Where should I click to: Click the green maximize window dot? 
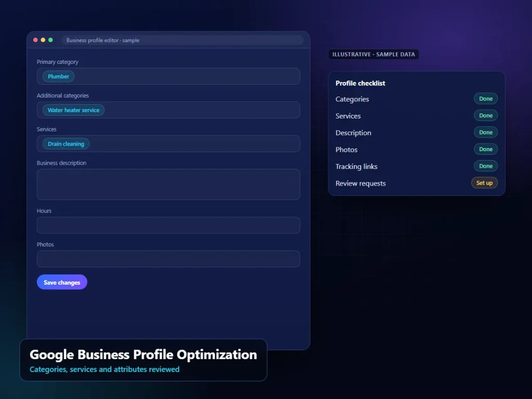(x=50, y=40)
